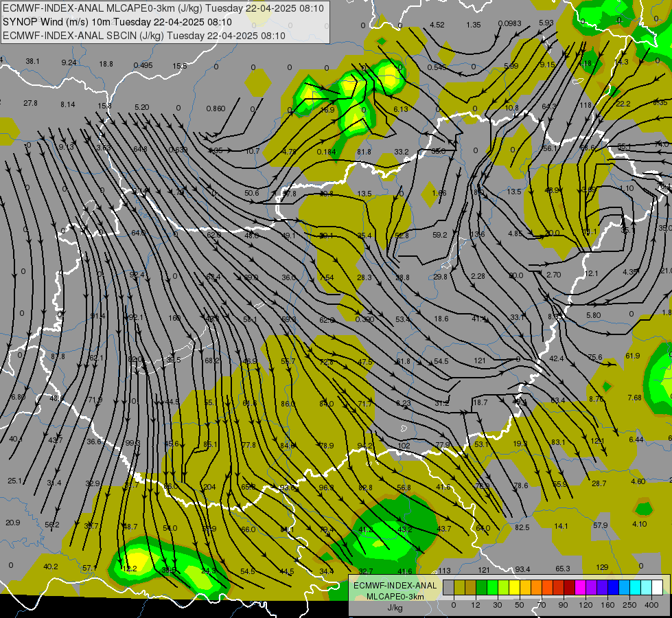The image size is (672, 618).
Task: Click the map value '118'
Action: coord(586,105)
